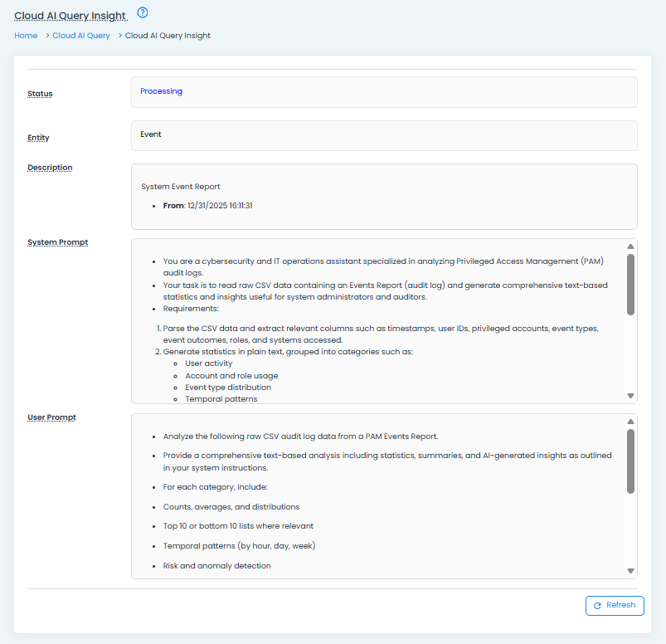
Task: Click the Cloud AI Query Insight page heading
Action: coord(70,16)
